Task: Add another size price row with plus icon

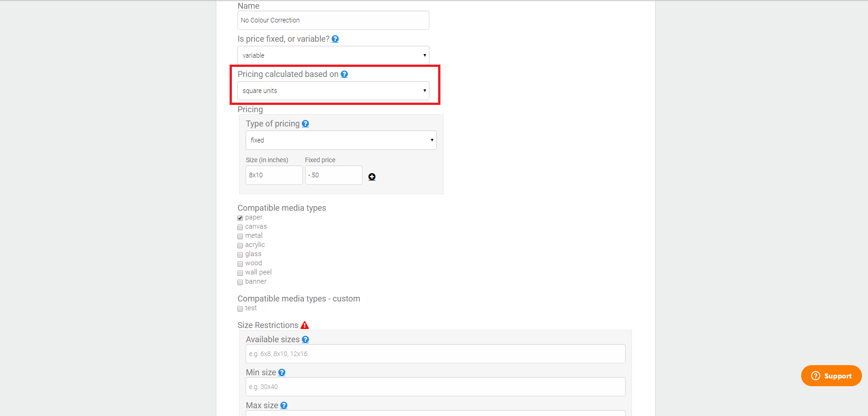Action: coord(372,177)
